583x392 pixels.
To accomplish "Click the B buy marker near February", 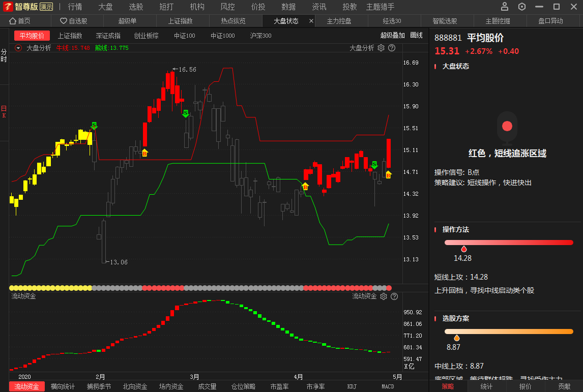I will coord(144,153).
